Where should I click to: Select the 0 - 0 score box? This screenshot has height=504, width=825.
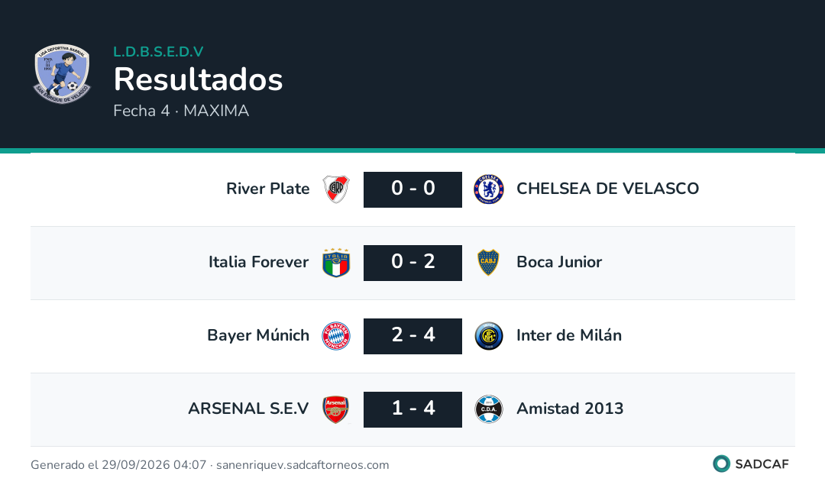pyautogui.click(x=413, y=189)
